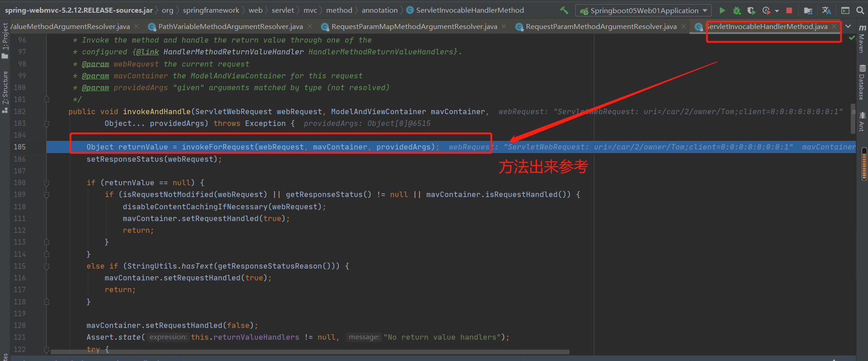
Task: Close the RequestParamMethodArgumentResolver.java tab
Action: click(684, 27)
